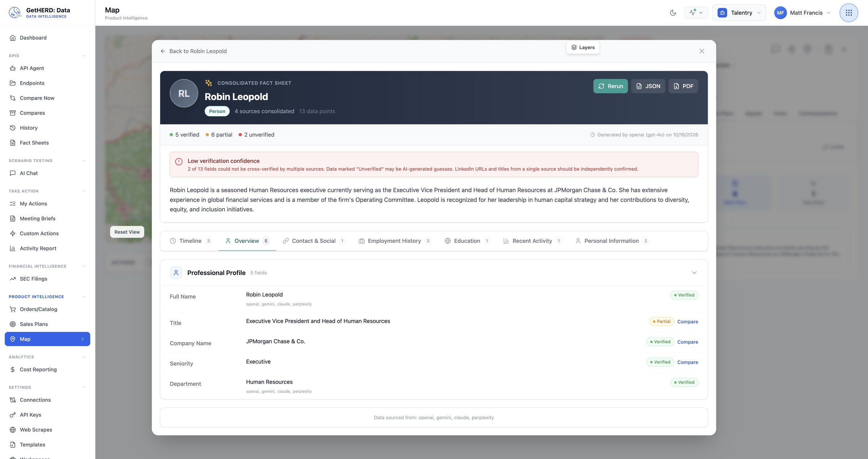Open the Talentry workspace selector
Screen dimensions: 868x459
point(739,13)
